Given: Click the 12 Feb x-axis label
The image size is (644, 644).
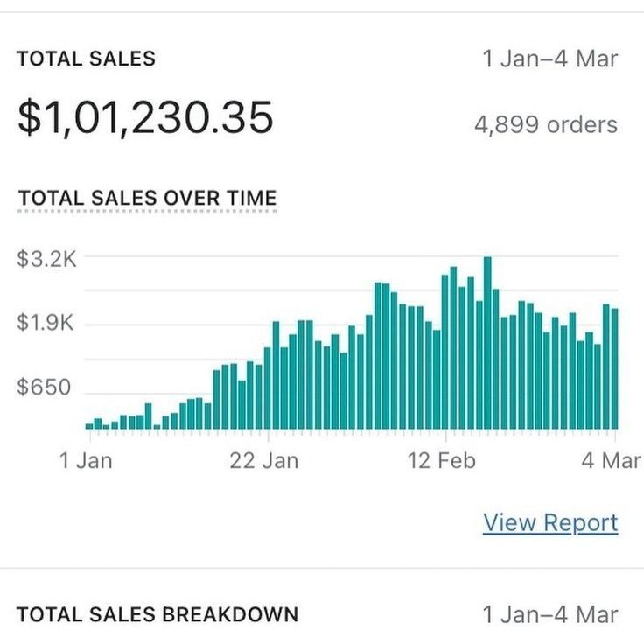Looking at the screenshot, I should [442, 460].
